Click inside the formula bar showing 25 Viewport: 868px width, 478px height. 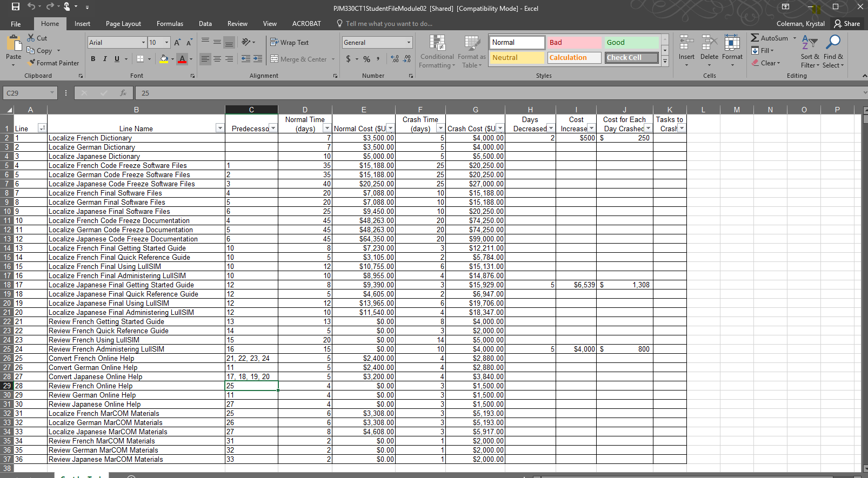click(x=497, y=93)
